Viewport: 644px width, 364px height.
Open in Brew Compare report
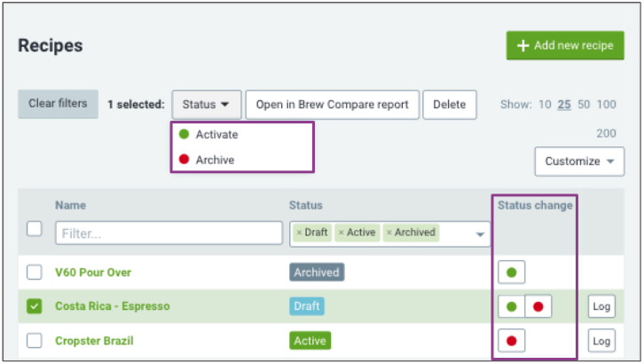point(333,105)
